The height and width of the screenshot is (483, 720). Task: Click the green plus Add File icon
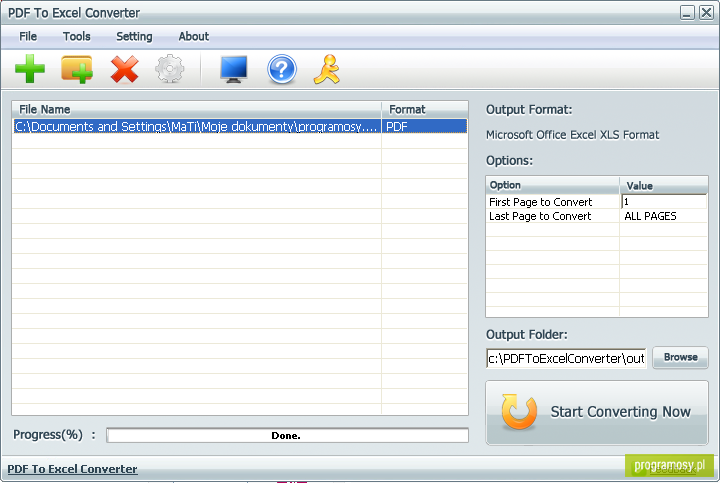coord(30,69)
